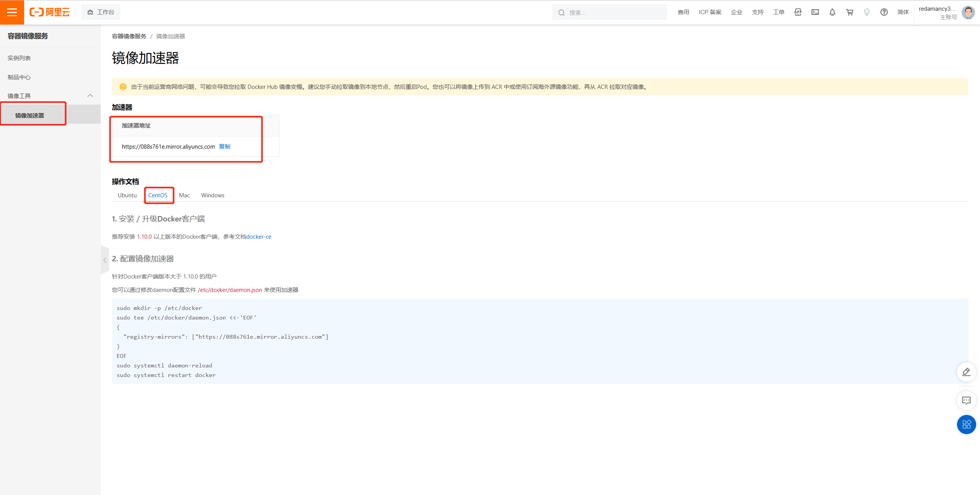Switch to the Windows tab
Screen dimensions: 980x495
[212, 195]
